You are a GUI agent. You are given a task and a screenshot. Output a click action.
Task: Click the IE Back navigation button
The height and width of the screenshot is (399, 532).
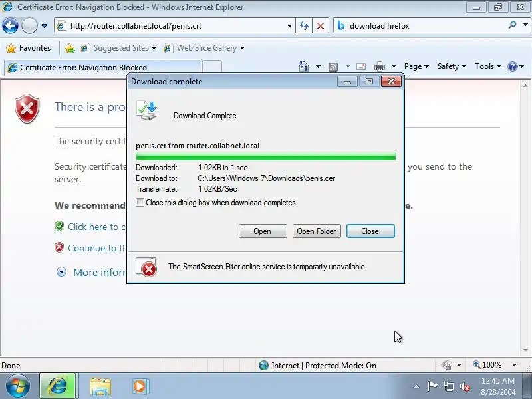tap(10, 26)
